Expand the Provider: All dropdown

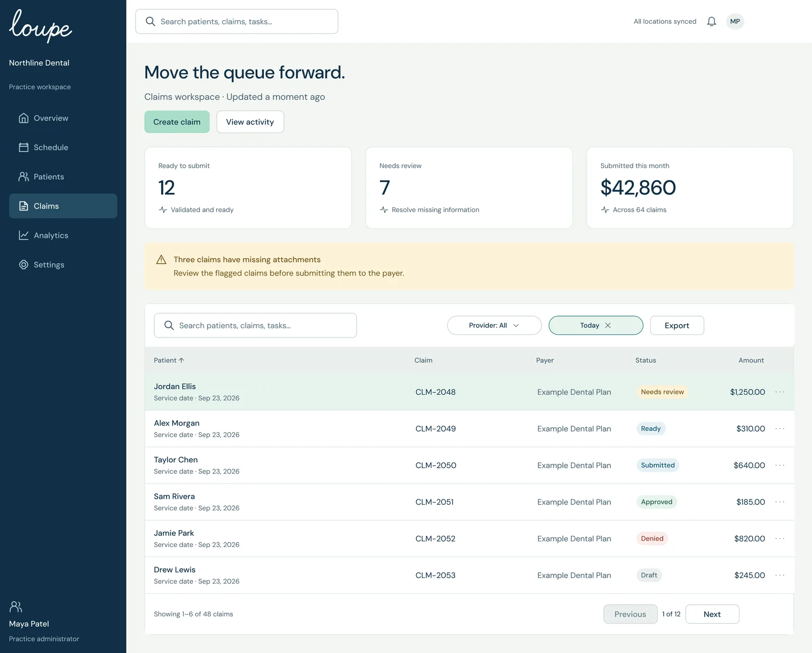click(494, 326)
